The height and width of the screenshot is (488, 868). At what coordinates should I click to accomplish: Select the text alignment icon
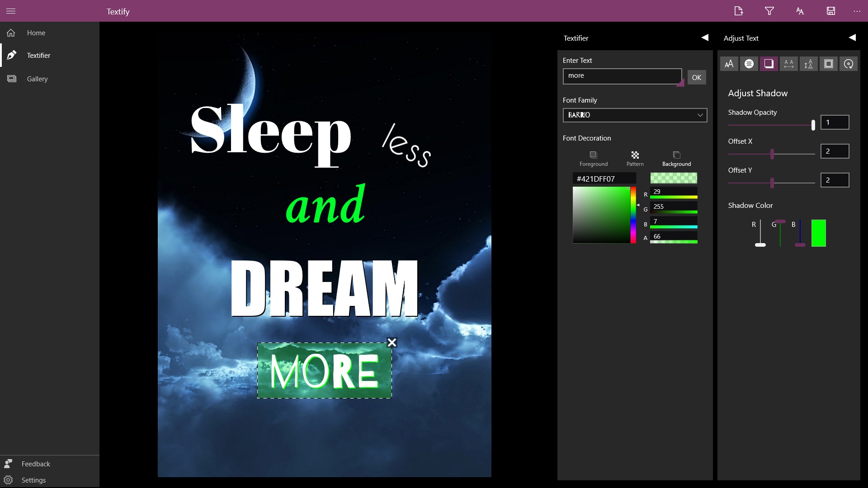tap(749, 64)
